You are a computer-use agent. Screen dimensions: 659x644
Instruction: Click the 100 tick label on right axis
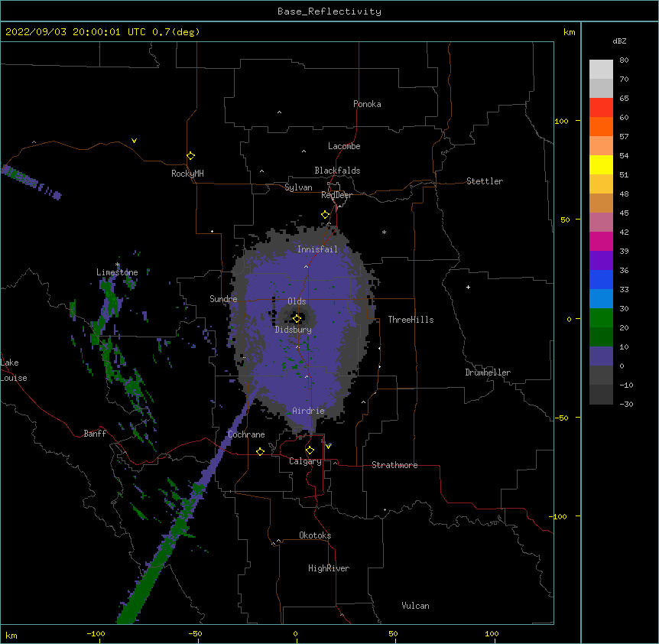[x=561, y=122]
